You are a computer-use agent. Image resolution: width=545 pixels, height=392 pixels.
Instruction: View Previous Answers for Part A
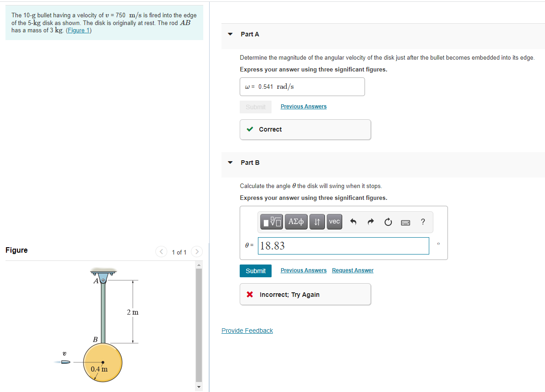click(303, 106)
